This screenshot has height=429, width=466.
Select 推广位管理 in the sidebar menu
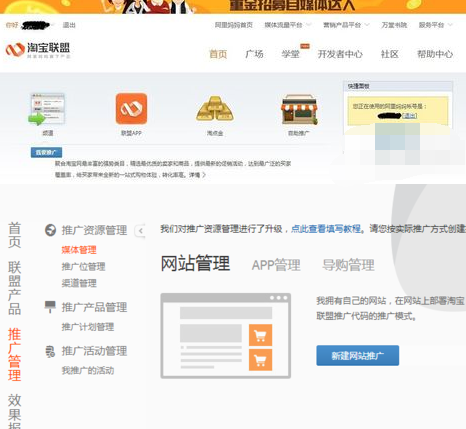click(83, 266)
